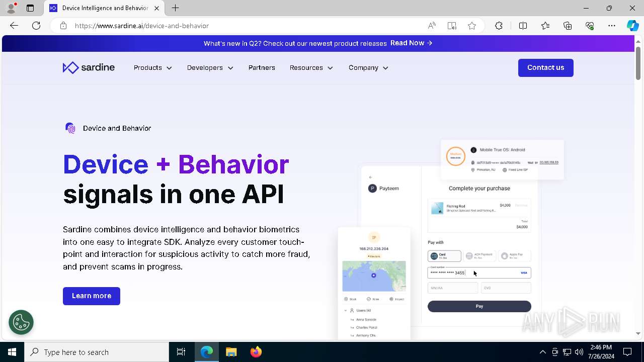
Task: Click the browser address bar URL
Action: (142, 26)
